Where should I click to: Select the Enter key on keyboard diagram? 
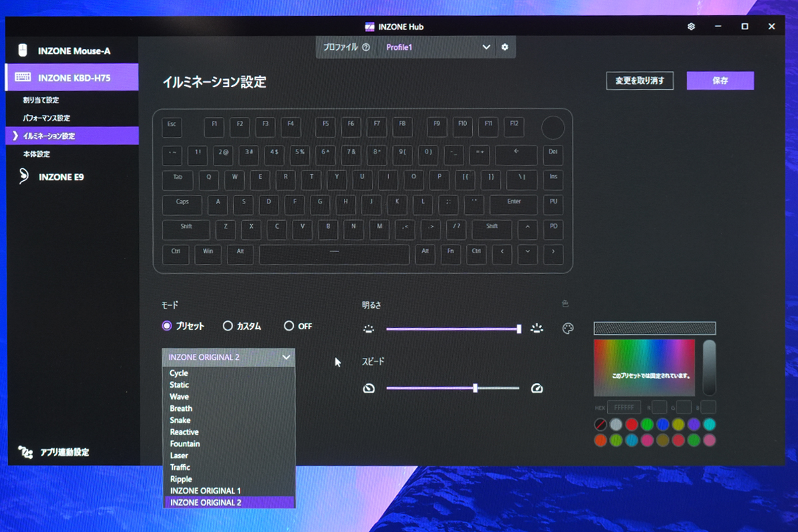point(513,205)
